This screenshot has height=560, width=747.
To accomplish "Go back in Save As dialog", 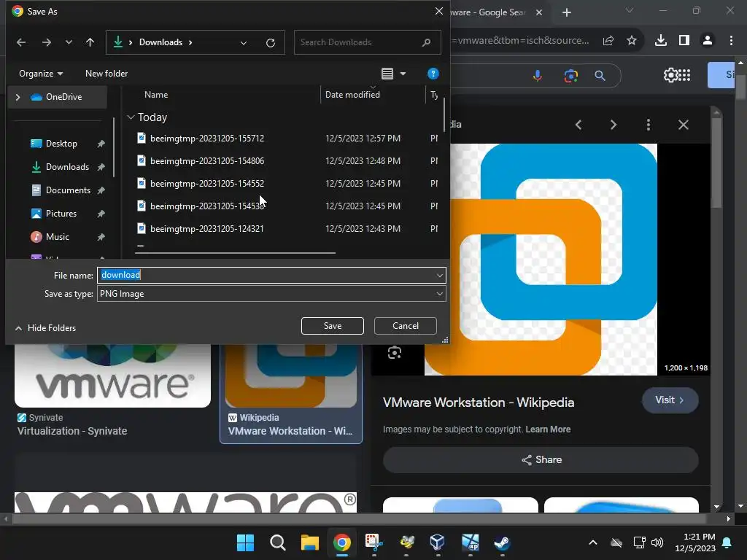I will tap(21, 42).
